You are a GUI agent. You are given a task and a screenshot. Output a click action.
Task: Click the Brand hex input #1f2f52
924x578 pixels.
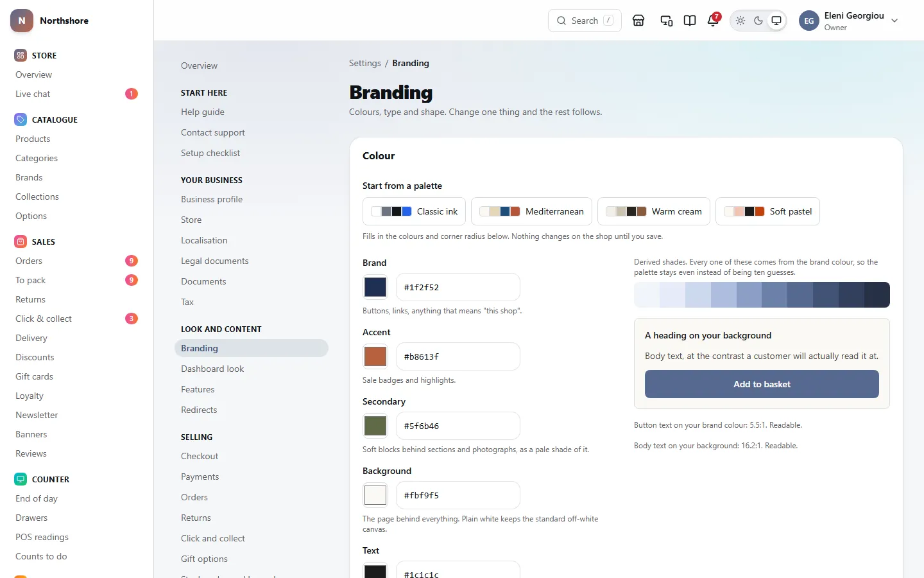(458, 287)
